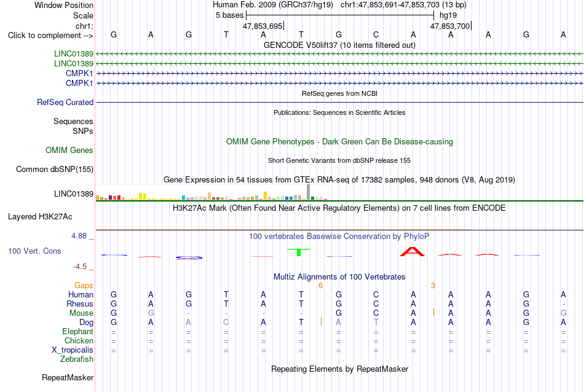Click the tall gray bar in the GTEx expression chart

click(x=308, y=192)
